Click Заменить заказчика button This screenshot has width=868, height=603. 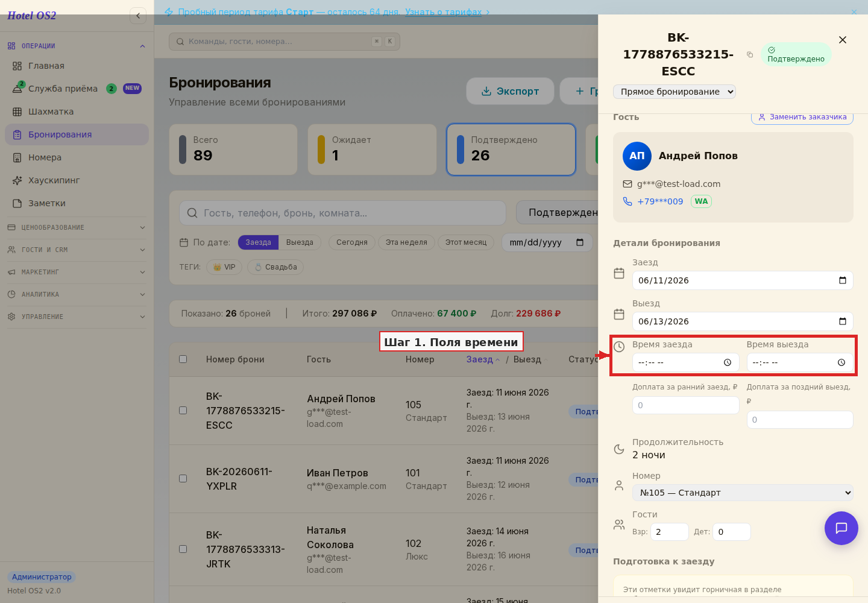point(802,117)
